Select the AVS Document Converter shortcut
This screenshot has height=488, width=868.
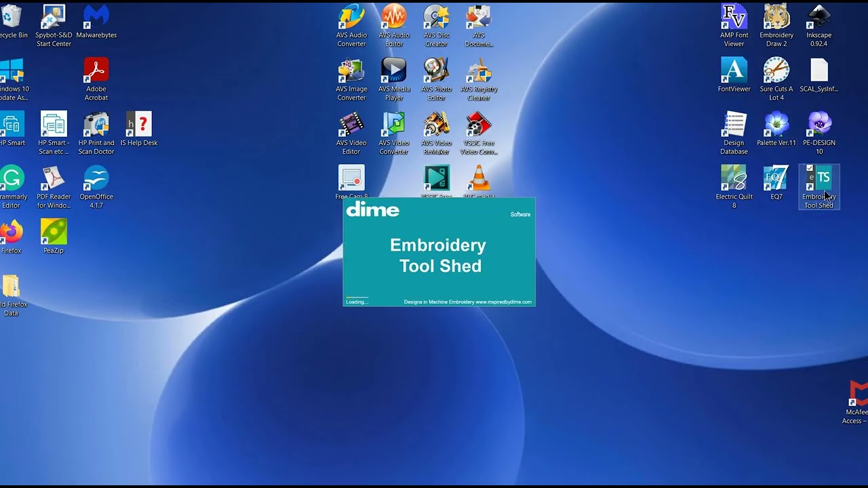479,25
